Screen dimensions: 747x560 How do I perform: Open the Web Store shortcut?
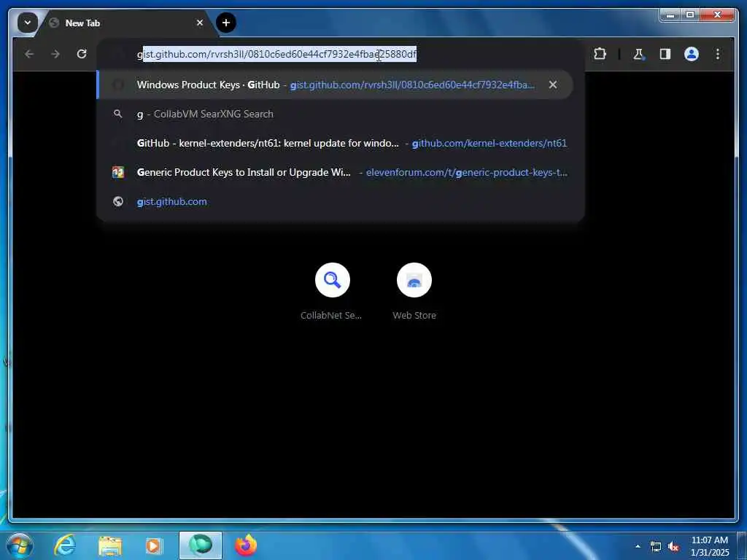tap(414, 292)
